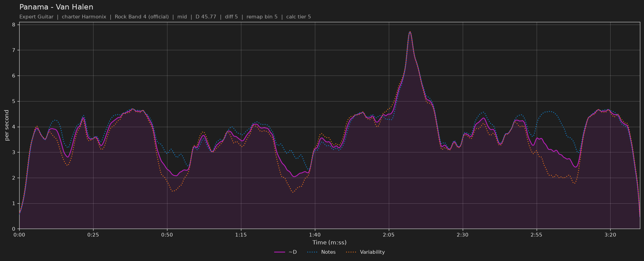This screenshot has width=644, height=261.
Task: Click 'D 45.77' in the subtitle
Action: coord(206,17)
